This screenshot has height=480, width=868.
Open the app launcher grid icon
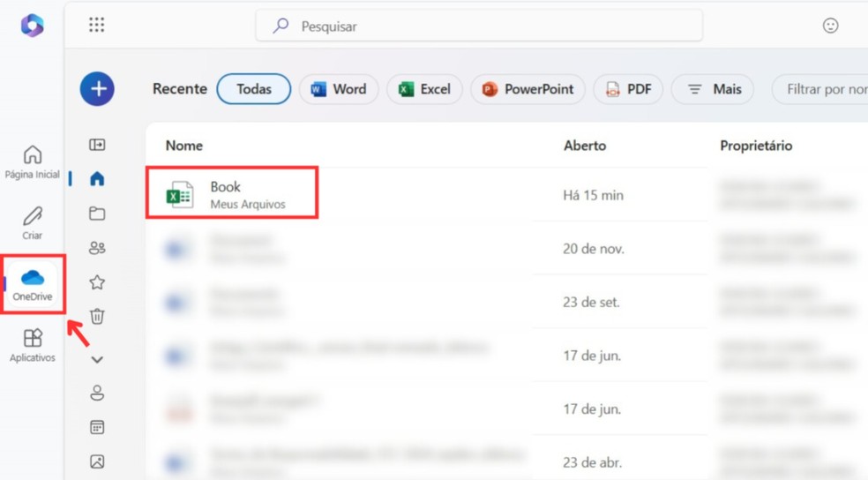[97, 25]
